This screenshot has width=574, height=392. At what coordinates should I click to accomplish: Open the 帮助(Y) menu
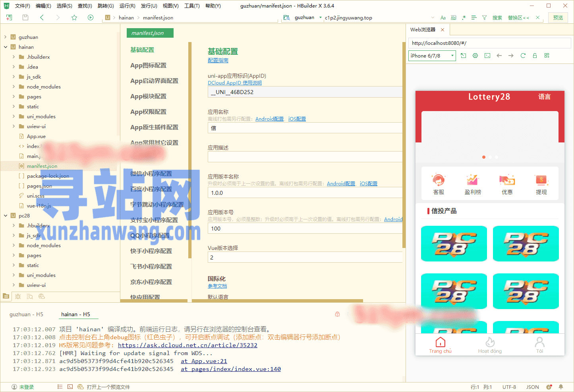click(213, 6)
